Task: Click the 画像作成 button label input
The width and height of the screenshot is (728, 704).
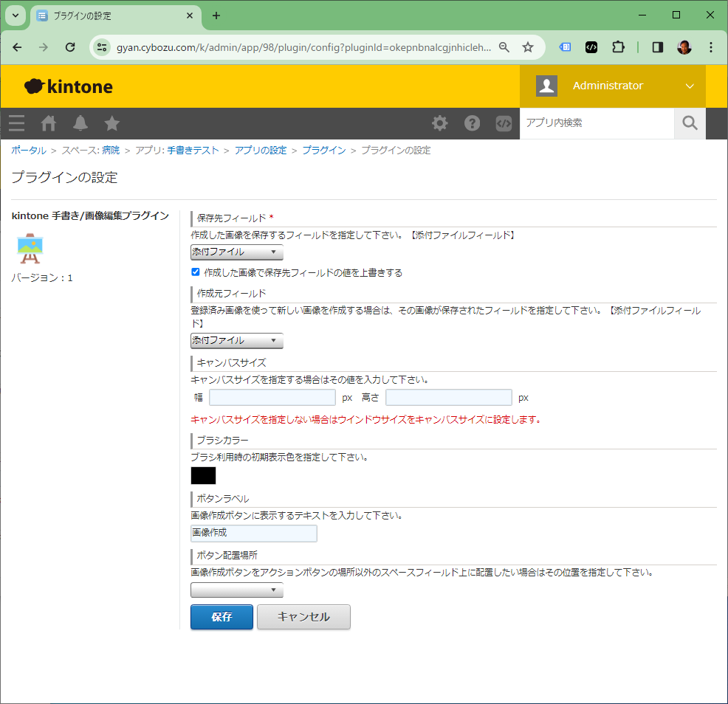Action: (x=254, y=534)
